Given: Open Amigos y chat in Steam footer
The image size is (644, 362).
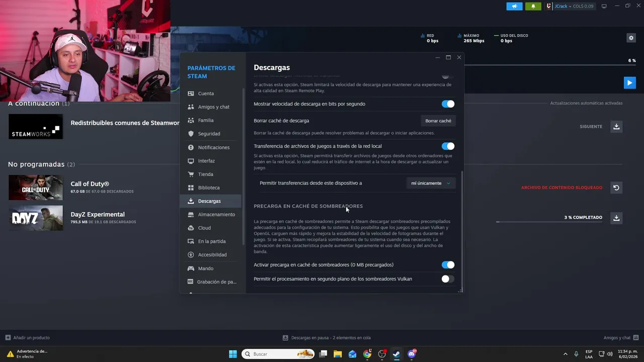Looking at the screenshot, I should tap(621, 338).
